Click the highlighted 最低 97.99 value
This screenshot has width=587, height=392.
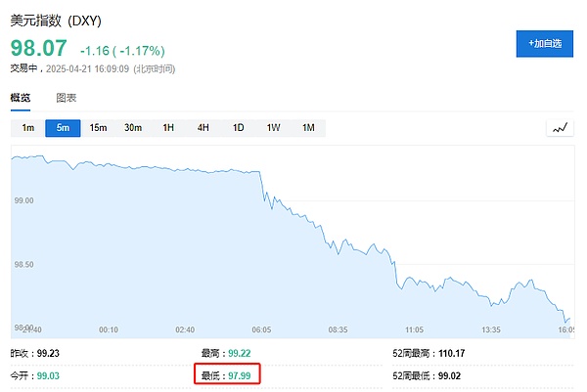tap(241, 373)
